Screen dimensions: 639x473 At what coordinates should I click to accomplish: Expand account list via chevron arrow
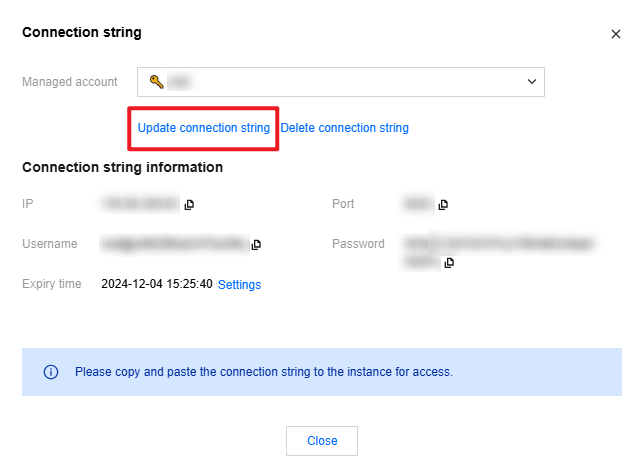[x=531, y=81]
